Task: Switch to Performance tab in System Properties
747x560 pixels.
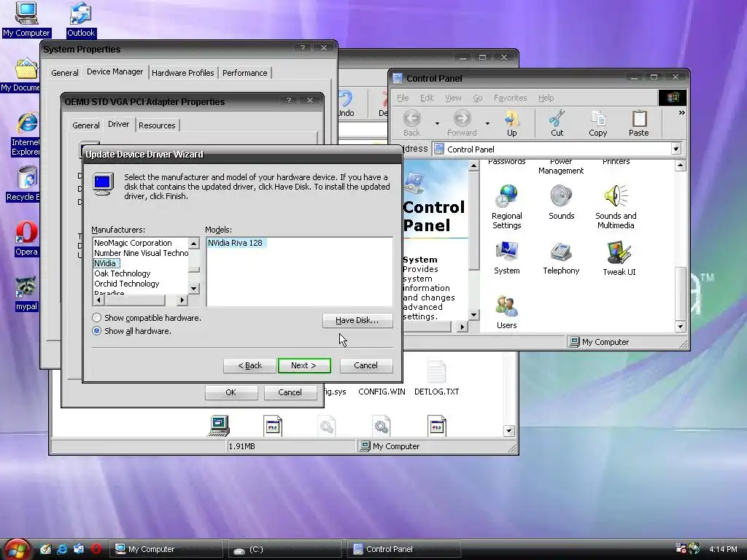Action: coord(245,73)
